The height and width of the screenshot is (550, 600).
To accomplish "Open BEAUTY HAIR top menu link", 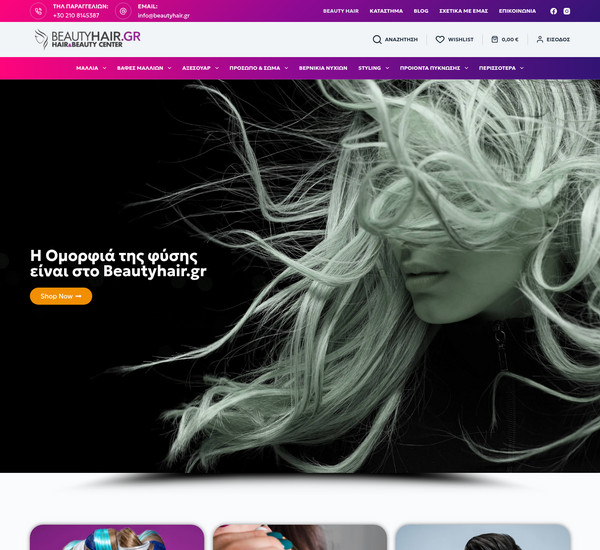I will point(341,11).
